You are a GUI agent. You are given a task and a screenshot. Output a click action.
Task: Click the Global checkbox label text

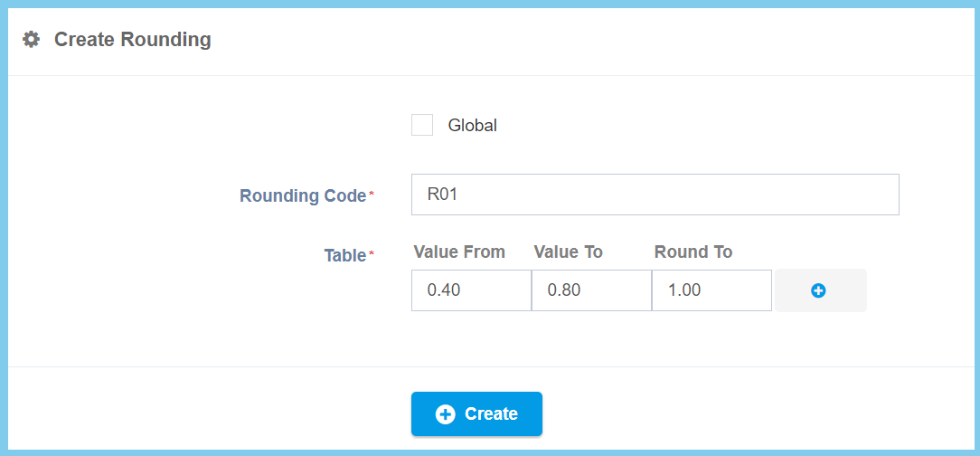(x=472, y=126)
